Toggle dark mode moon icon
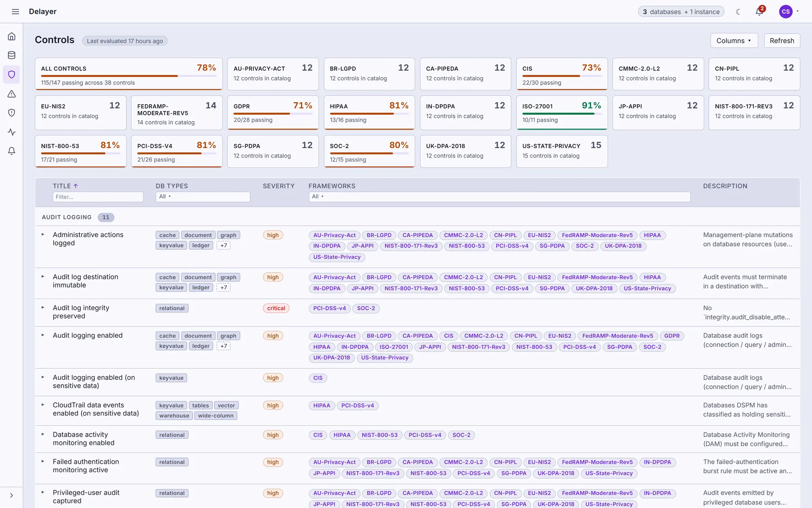Viewport: 812px width, 508px height. [x=738, y=12]
